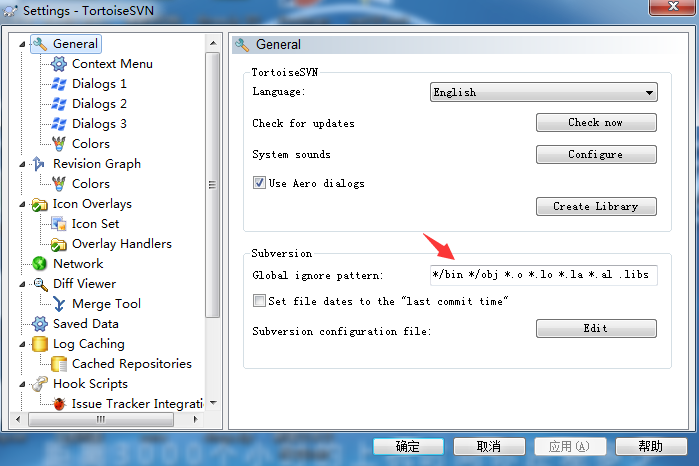This screenshot has height=466, width=699.
Task: Select the Merge Tool settings page
Action: (x=106, y=304)
